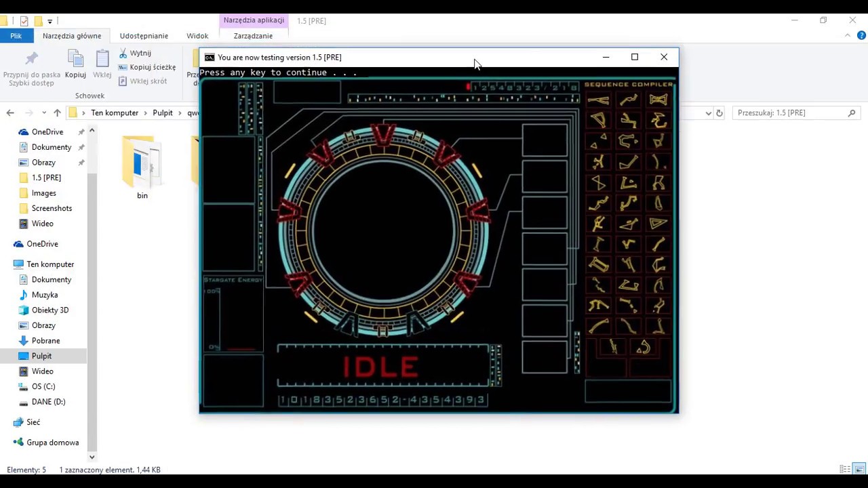
Task: Select Ten komputer in the navigation pane
Action: tap(50, 264)
